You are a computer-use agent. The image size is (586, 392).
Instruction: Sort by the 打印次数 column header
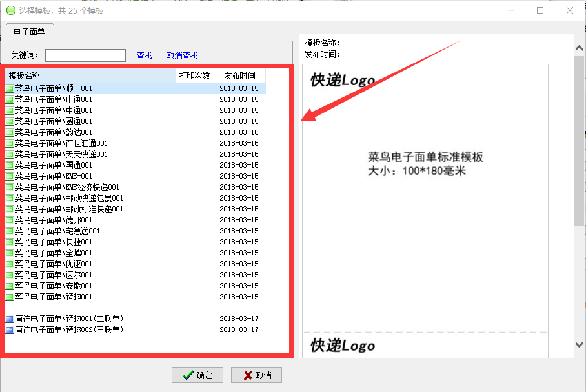click(195, 75)
